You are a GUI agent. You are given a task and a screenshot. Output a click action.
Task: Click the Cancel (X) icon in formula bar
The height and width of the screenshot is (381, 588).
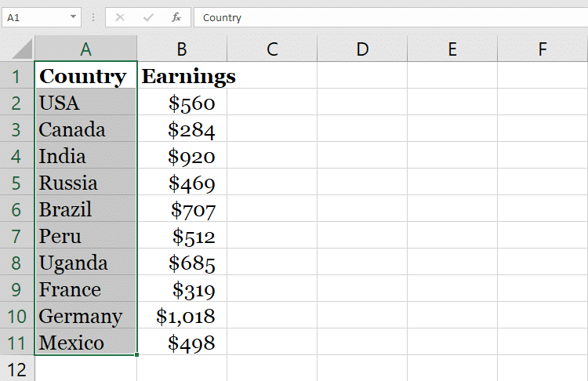(x=120, y=17)
